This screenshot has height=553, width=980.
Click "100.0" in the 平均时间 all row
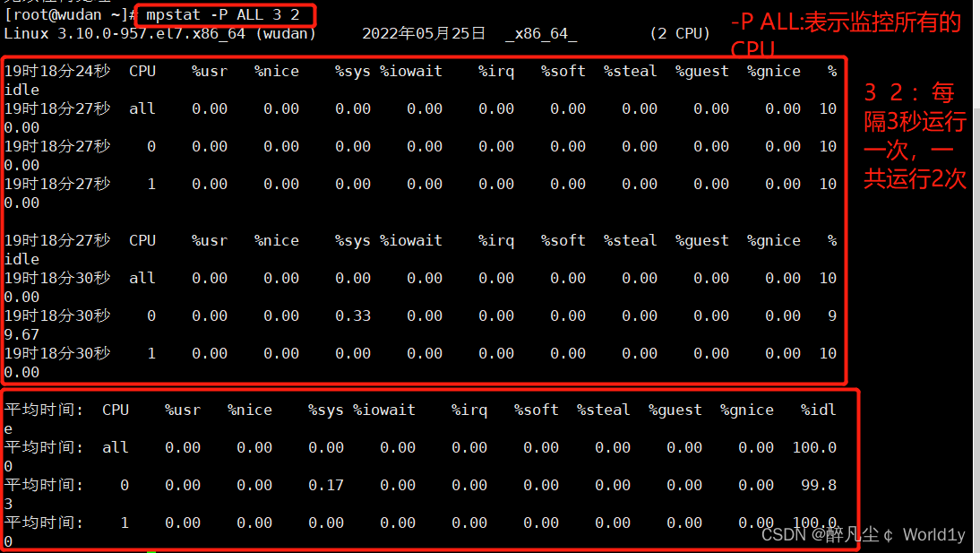pos(814,448)
